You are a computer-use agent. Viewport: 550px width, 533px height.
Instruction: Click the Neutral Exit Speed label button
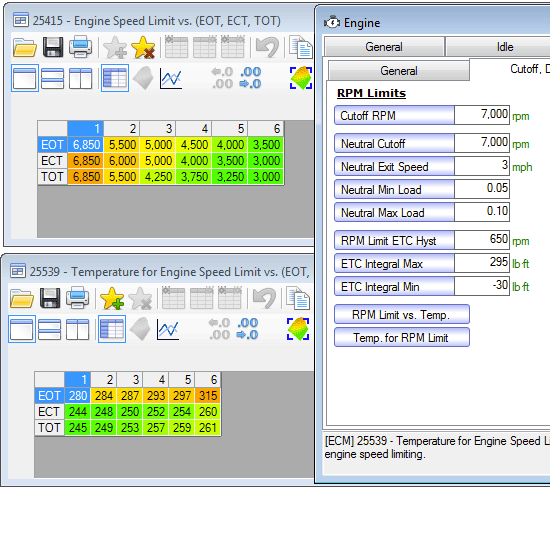[395, 167]
